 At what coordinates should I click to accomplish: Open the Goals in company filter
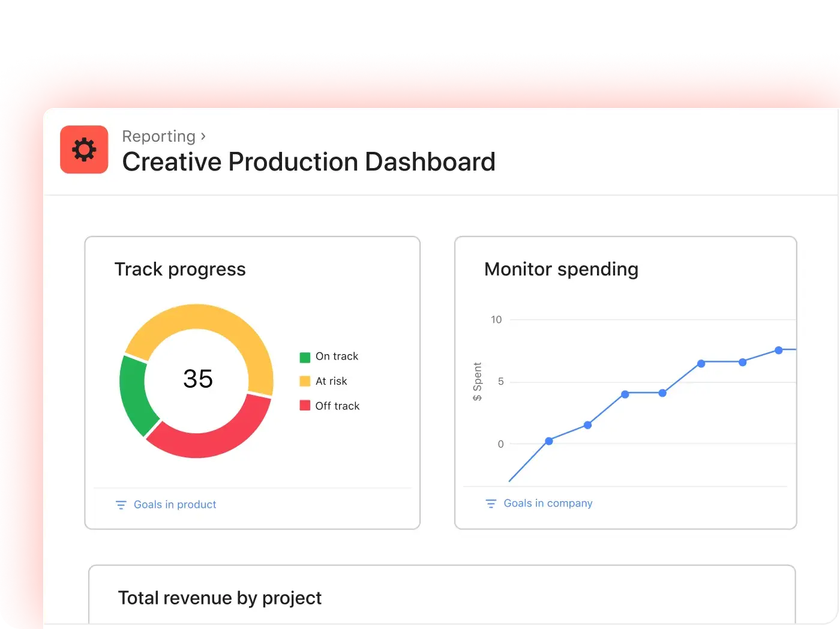tap(548, 504)
